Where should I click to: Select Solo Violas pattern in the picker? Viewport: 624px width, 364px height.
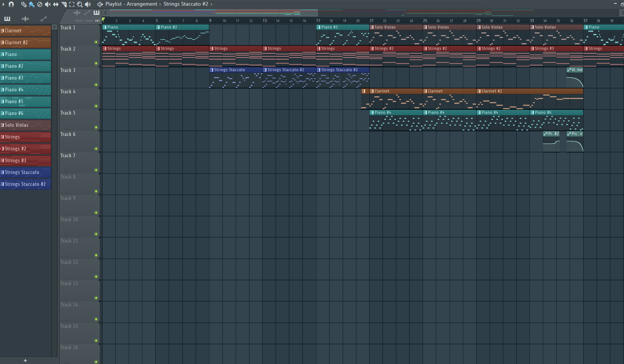click(26, 125)
